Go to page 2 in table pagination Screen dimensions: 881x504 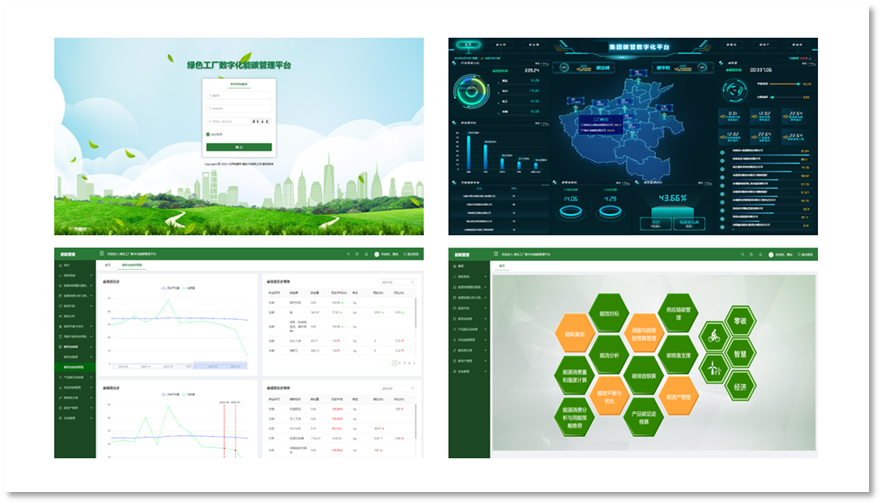click(x=400, y=363)
